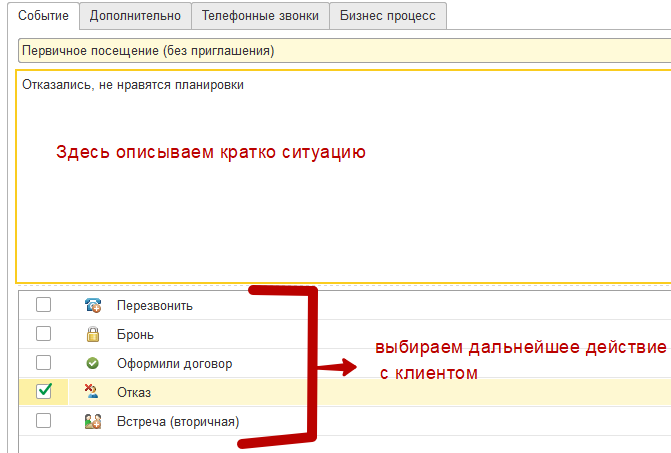Check the Оформили договор checkbox
Image resolution: width=671 pixels, height=453 pixels.
coord(44,363)
